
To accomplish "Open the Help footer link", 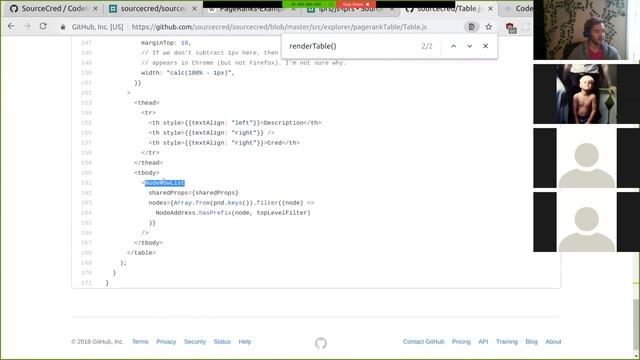I will 245,342.
